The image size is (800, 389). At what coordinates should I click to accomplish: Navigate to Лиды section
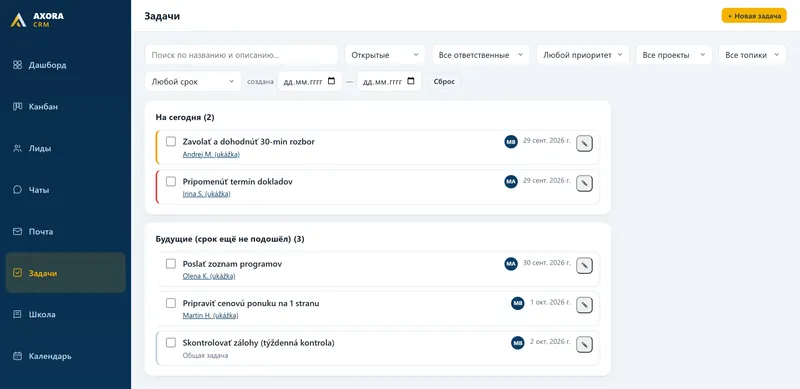pyautogui.click(x=65, y=149)
